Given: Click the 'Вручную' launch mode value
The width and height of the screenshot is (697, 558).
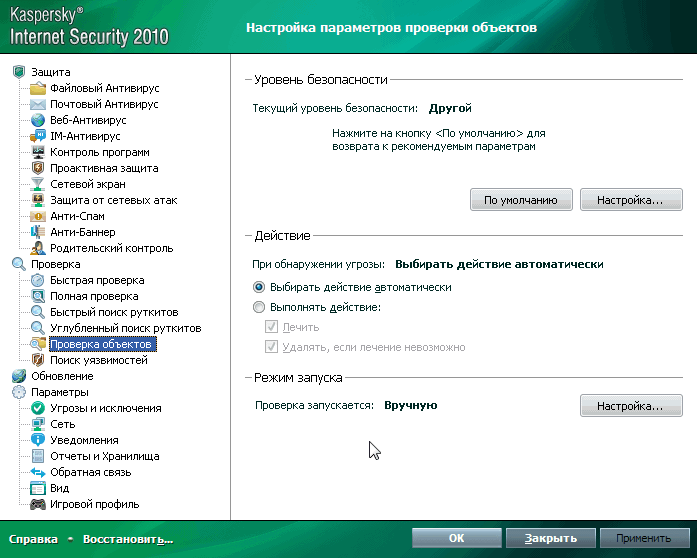Looking at the screenshot, I should point(411,405).
